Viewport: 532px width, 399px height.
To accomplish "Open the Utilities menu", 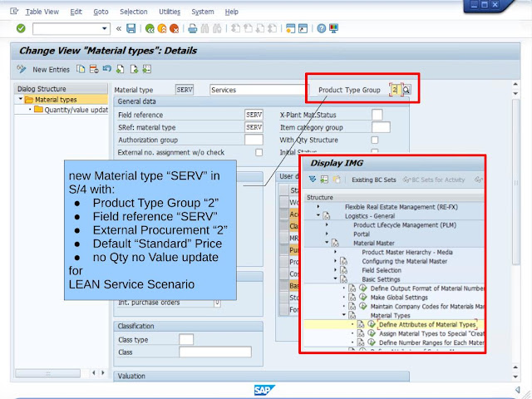I will (170, 12).
